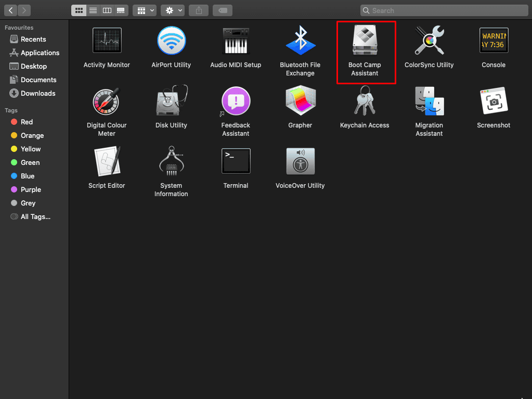This screenshot has height=399, width=532.
Task: Open Disk Utility
Action: 171,101
